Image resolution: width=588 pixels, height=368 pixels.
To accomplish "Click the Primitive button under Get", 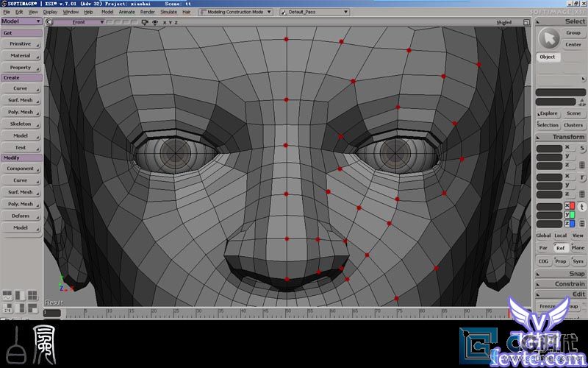I will tap(21, 44).
